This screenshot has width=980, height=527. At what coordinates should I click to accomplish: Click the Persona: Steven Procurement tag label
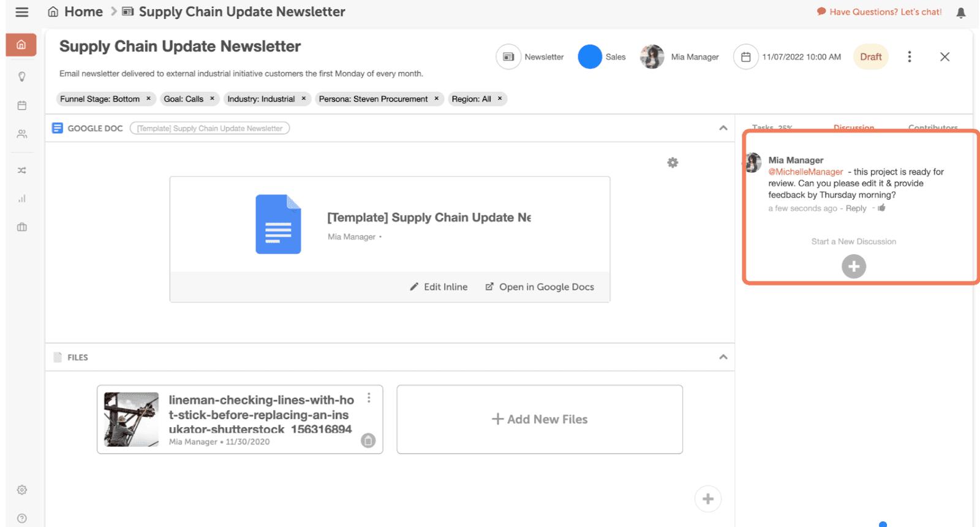[373, 99]
